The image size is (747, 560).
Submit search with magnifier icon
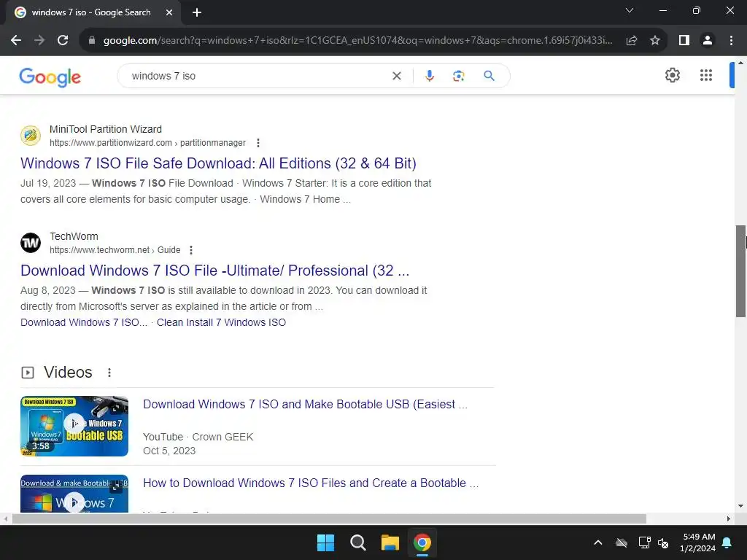[489, 76]
